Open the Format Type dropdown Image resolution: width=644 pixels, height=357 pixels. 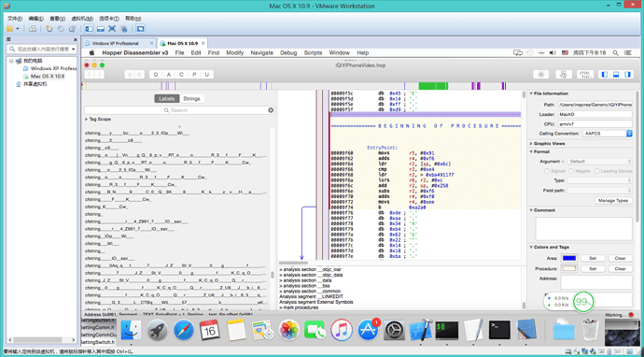point(600,180)
